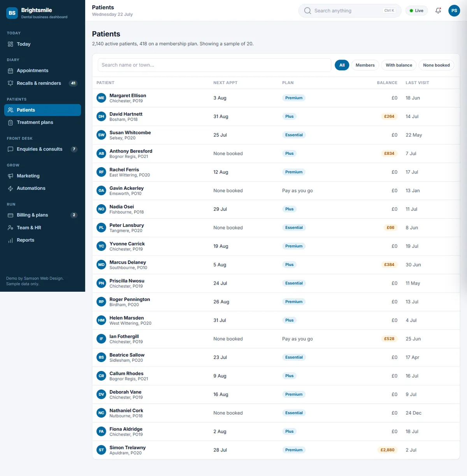The height and width of the screenshot is (476, 467).
Task: Click the PLAN column header
Action: 288,83
